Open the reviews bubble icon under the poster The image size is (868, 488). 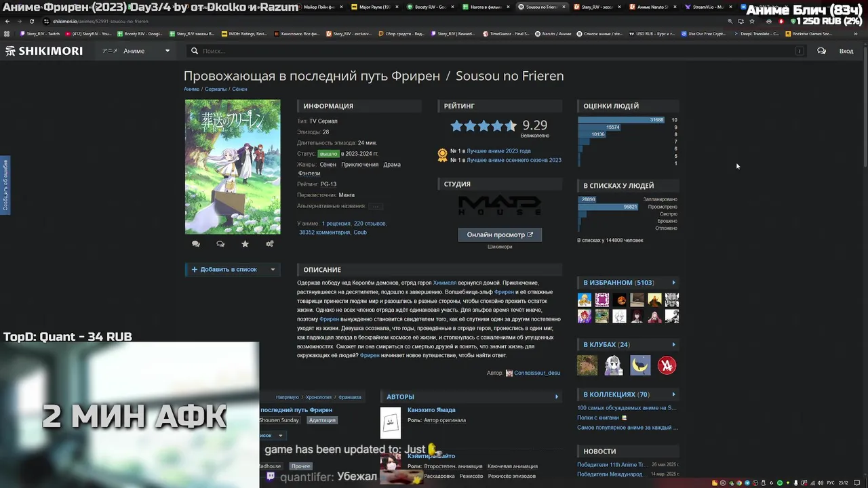pyautogui.click(x=220, y=244)
